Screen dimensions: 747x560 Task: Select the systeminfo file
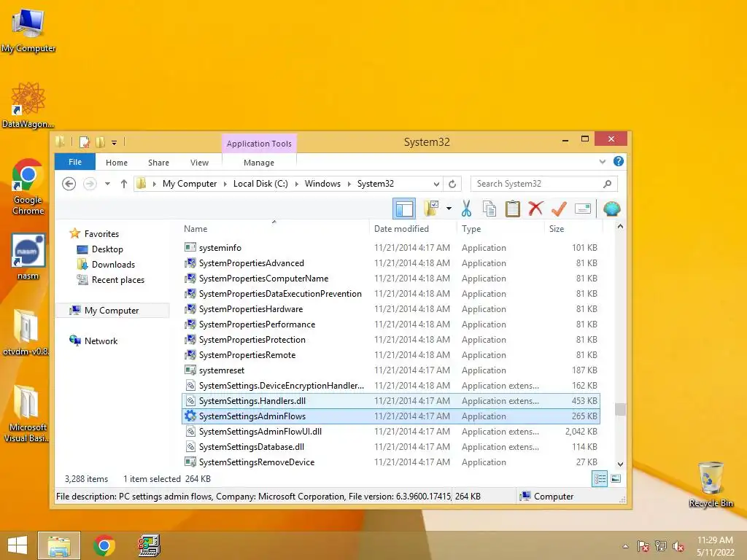click(x=391, y=248)
